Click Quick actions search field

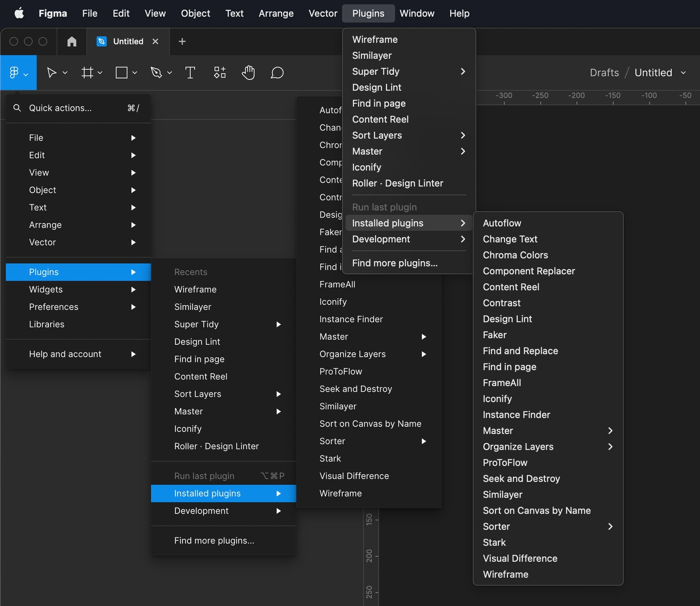78,108
